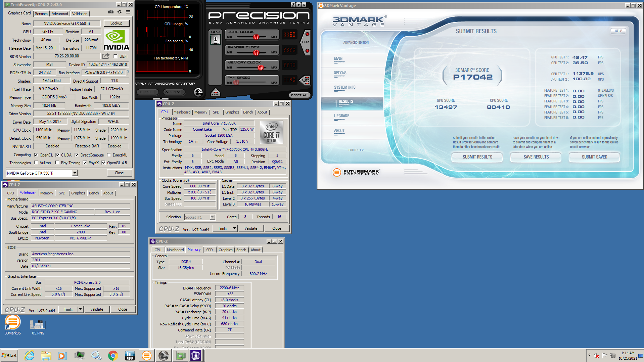Open the 3DMark05 desktop shortcut
The height and width of the screenshot is (362, 644).
click(12, 325)
